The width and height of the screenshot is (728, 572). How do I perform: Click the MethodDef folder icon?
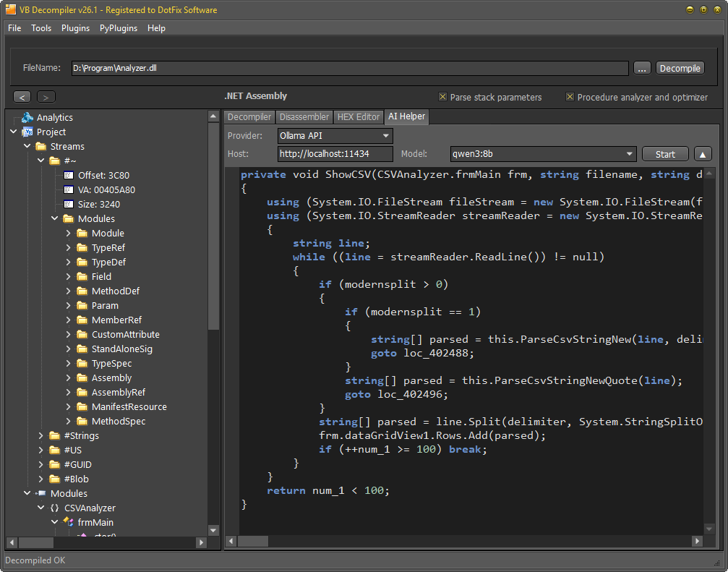point(82,291)
